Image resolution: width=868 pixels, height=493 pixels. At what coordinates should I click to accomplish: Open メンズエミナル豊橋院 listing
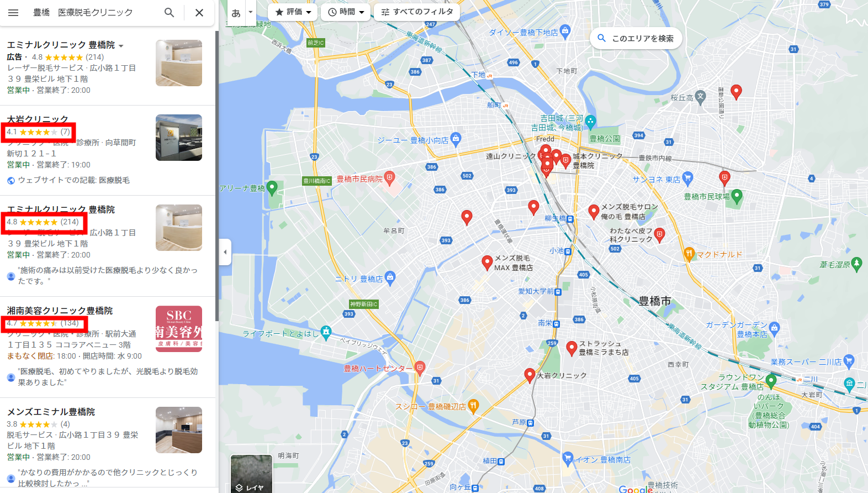[51, 412]
